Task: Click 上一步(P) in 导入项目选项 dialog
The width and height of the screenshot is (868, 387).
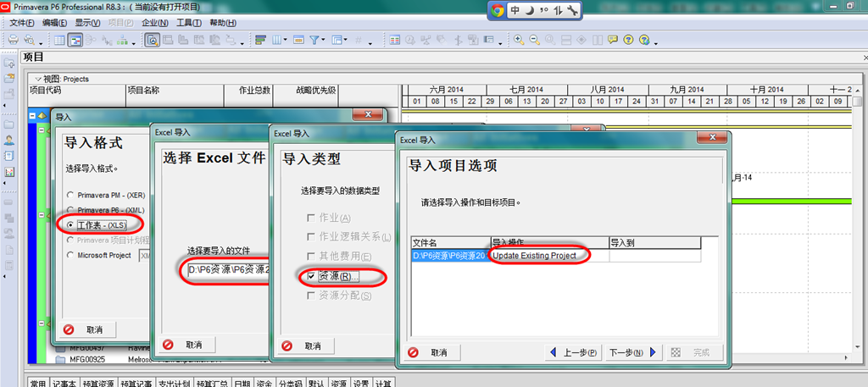Action: coord(573,352)
